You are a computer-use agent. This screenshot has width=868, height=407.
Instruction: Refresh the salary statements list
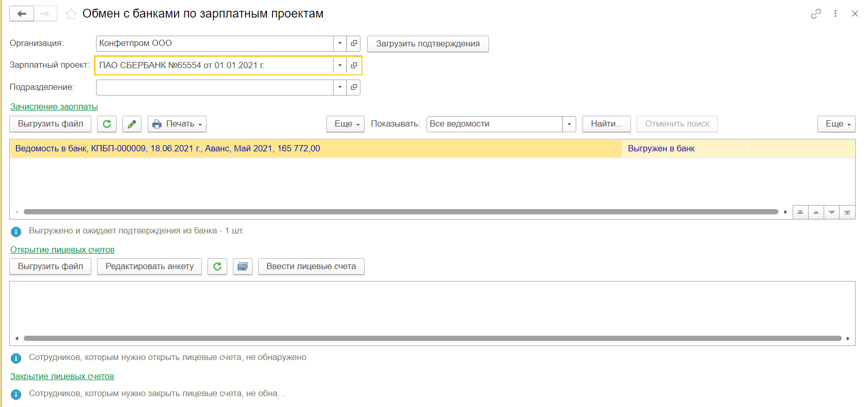click(107, 124)
